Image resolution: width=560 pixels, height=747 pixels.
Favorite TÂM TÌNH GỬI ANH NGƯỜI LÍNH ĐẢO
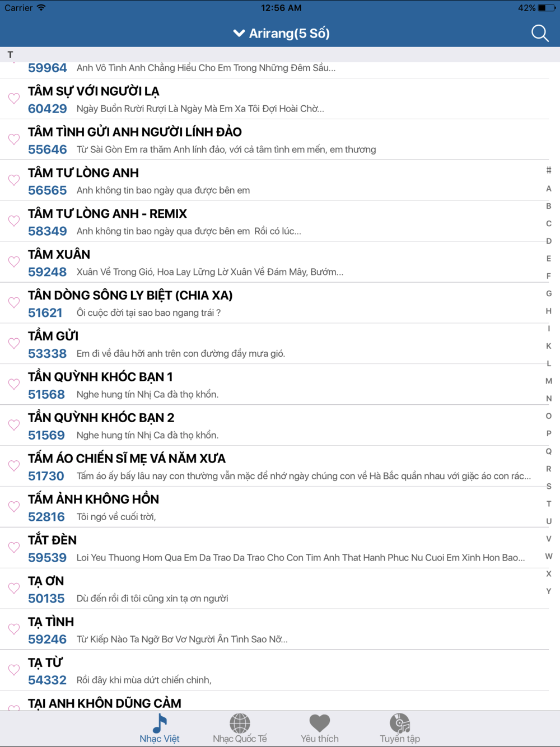pyautogui.click(x=14, y=139)
